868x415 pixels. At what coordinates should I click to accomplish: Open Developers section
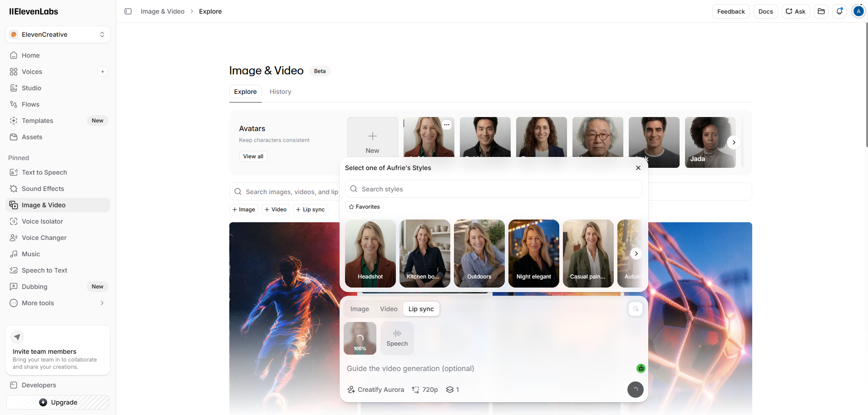point(58,385)
